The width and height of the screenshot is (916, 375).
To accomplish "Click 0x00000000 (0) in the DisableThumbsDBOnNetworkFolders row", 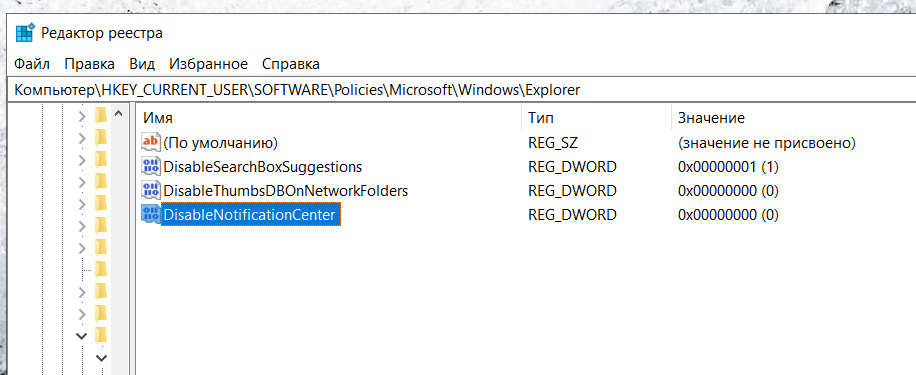I will click(728, 191).
